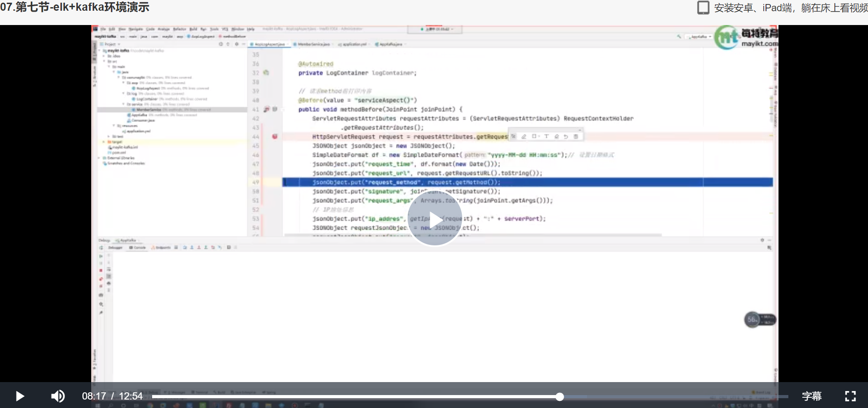Switch to the Endpoints tab
The image size is (868, 408).
tap(161, 248)
